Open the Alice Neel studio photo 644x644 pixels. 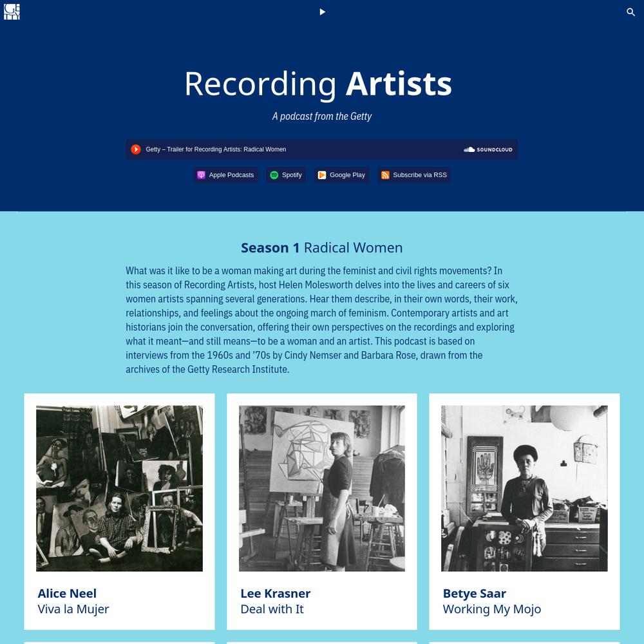tap(120, 488)
